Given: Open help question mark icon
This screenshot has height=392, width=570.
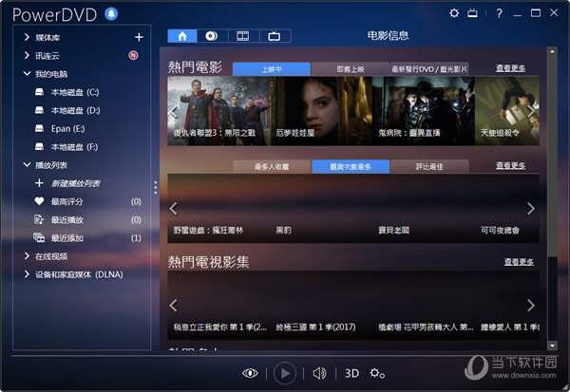Looking at the screenshot, I should pyautogui.click(x=499, y=13).
